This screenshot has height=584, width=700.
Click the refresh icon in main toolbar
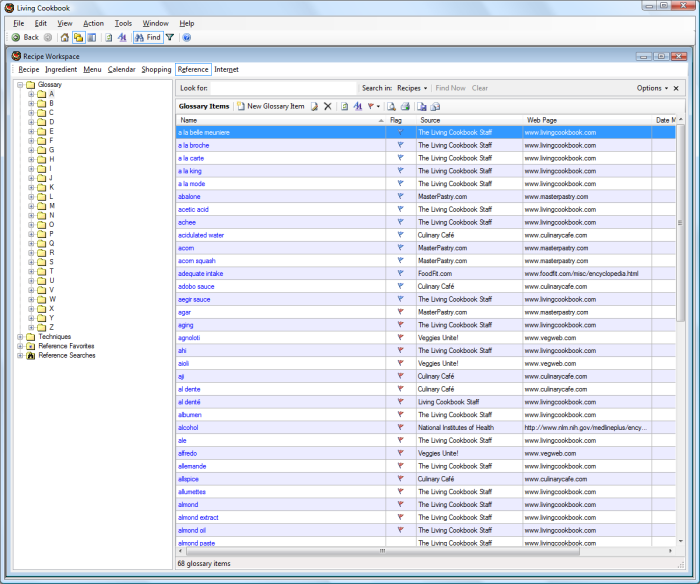pos(108,38)
